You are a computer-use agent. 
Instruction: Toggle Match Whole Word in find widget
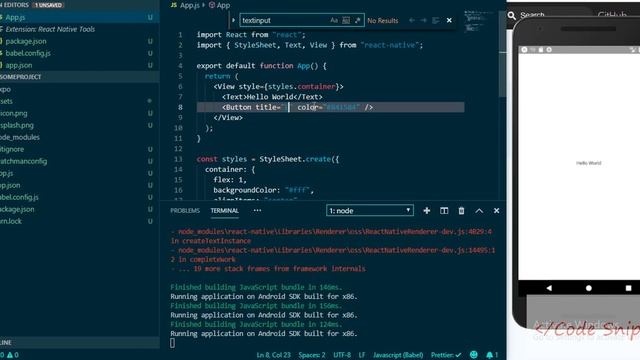click(346, 20)
